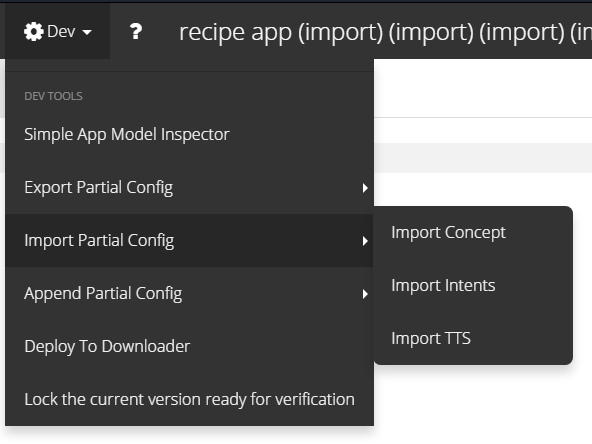The image size is (592, 444).
Task: Open Simple App Model Inspector
Action: (x=127, y=134)
